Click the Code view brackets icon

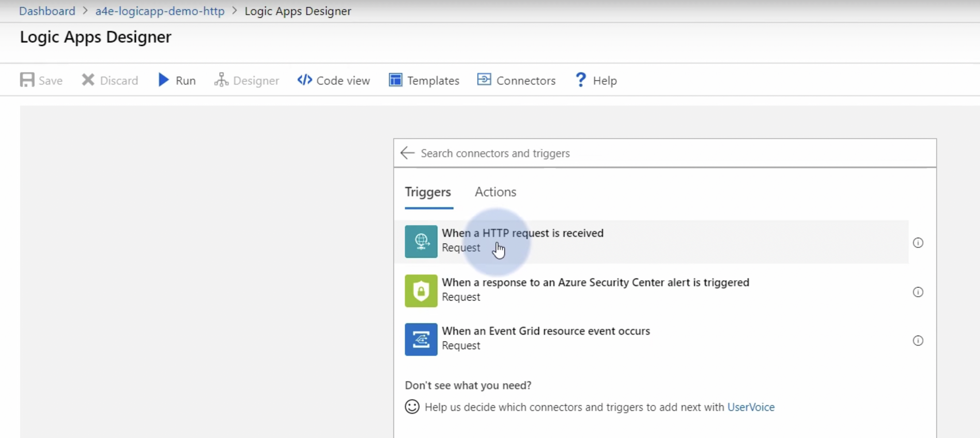click(304, 80)
